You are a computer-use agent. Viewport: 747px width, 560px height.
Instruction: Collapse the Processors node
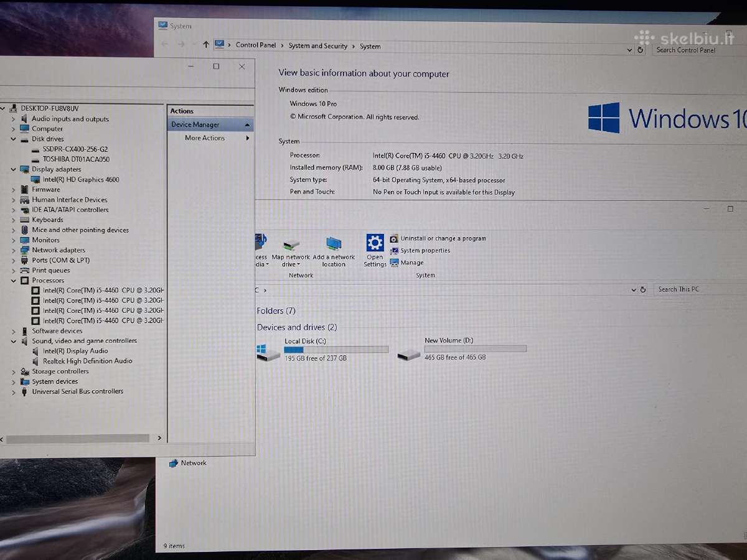(x=13, y=281)
